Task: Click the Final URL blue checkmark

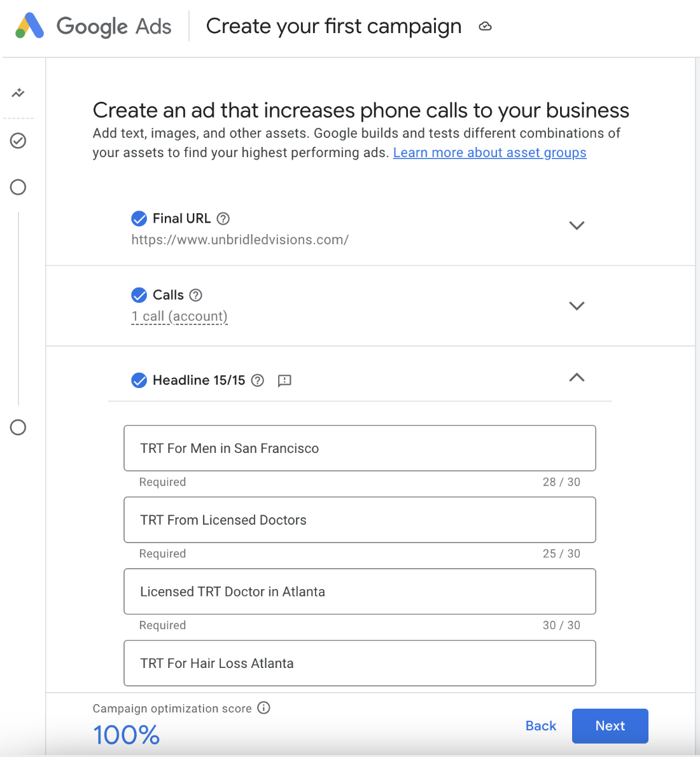Action: [139, 219]
